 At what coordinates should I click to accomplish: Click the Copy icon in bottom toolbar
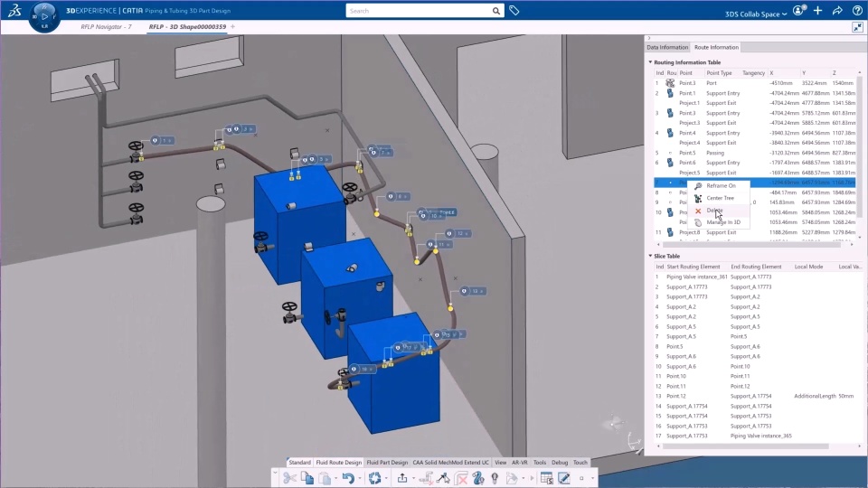(307, 478)
